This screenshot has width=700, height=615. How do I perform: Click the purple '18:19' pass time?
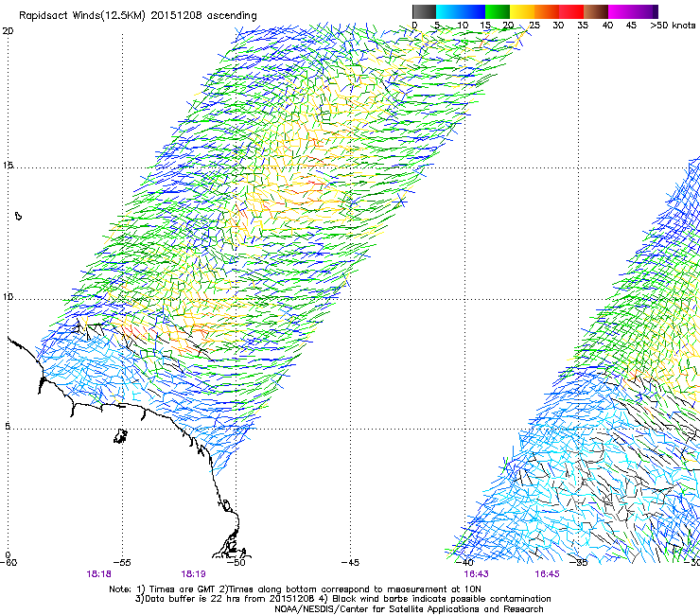(193, 574)
